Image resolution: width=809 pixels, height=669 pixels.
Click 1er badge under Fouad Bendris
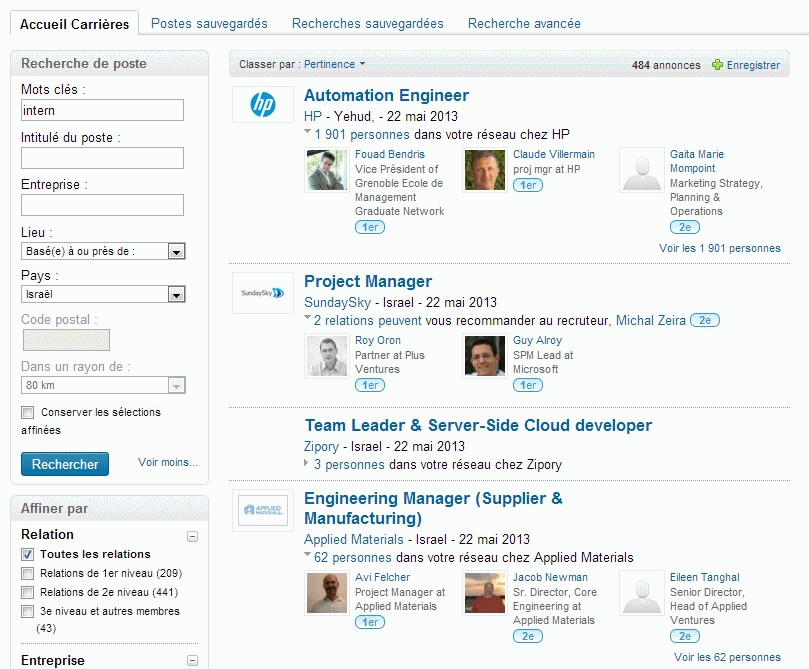click(370, 227)
